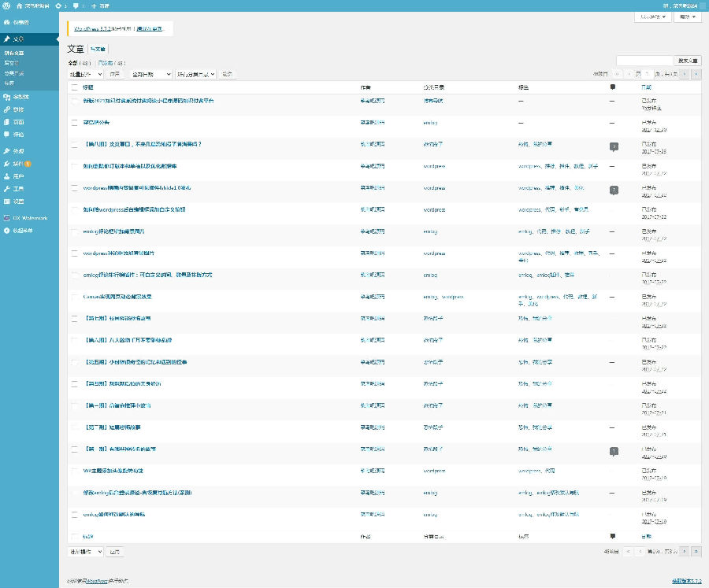
Task: Open the WordPress 5.7.2 link in the update notice
Action: click(92, 28)
